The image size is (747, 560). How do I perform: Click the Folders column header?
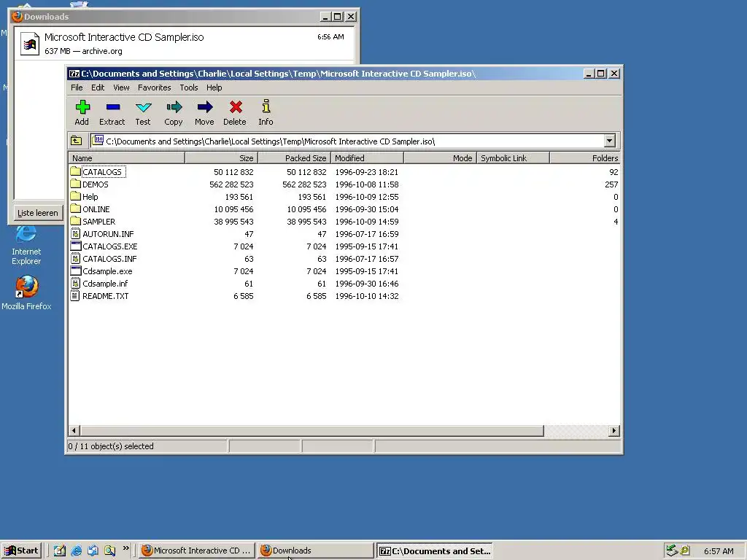click(x=585, y=158)
